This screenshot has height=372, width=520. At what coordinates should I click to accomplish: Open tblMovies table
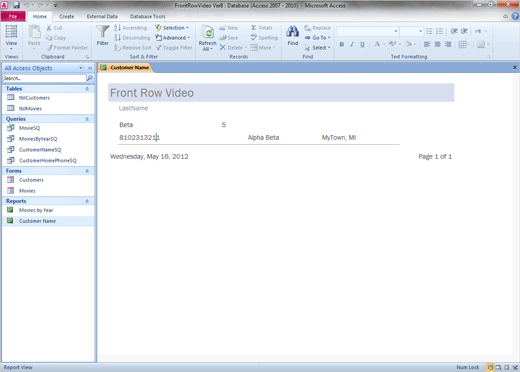tap(30, 108)
